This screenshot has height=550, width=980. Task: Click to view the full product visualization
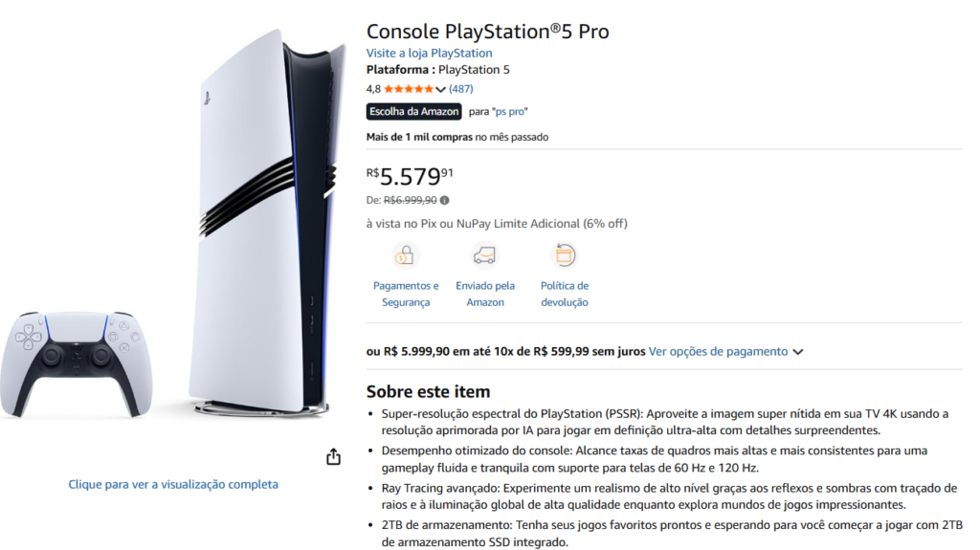(173, 484)
